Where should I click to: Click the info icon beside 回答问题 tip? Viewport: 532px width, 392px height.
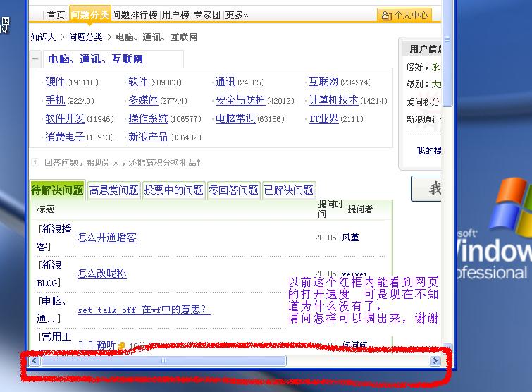[x=35, y=162]
